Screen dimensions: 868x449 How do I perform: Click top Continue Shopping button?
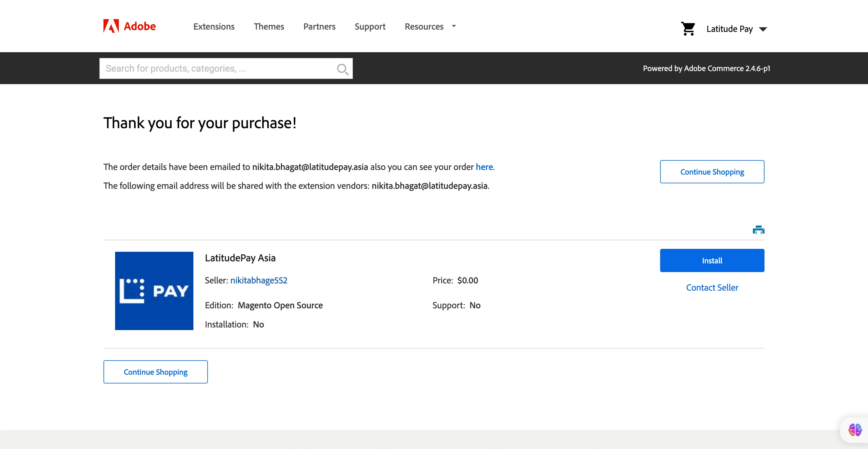[x=712, y=172]
